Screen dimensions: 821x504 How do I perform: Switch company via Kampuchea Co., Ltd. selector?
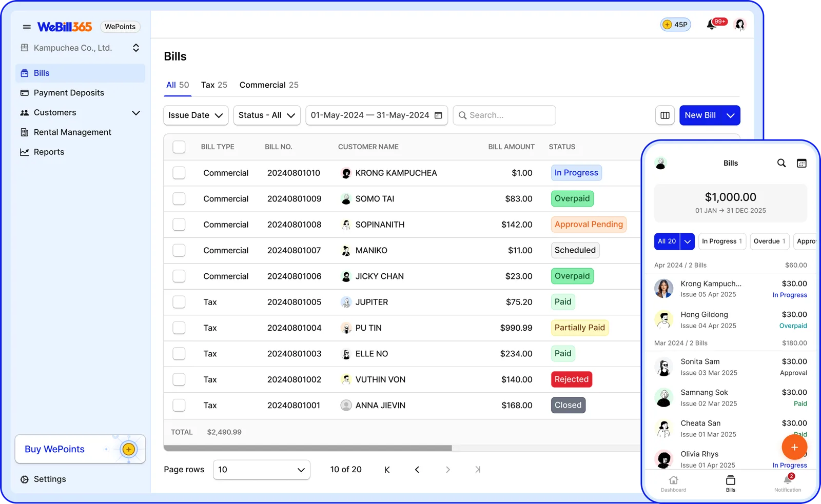pyautogui.click(x=80, y=48)
